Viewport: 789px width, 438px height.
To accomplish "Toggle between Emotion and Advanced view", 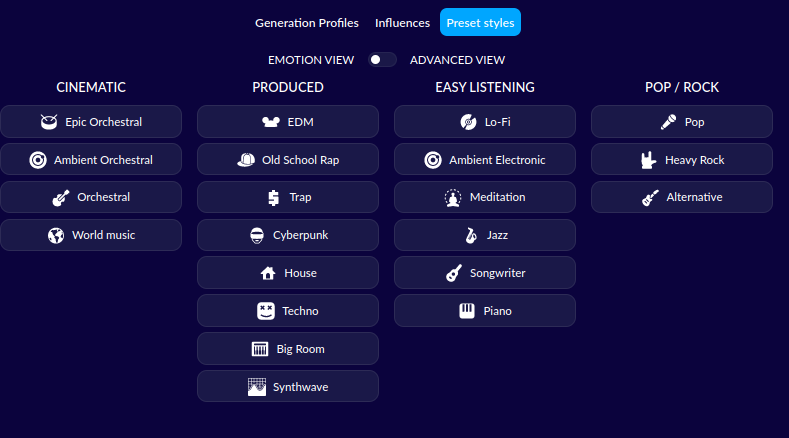I will point(382,60).
